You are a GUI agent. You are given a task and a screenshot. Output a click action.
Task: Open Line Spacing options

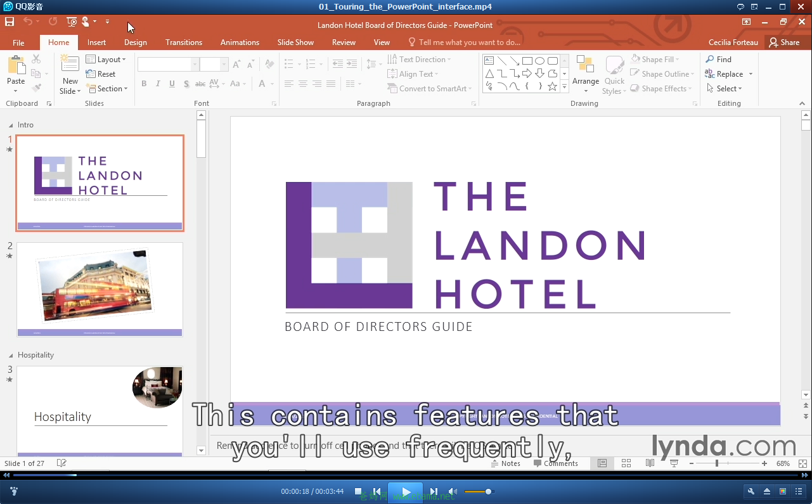point(374,64)
